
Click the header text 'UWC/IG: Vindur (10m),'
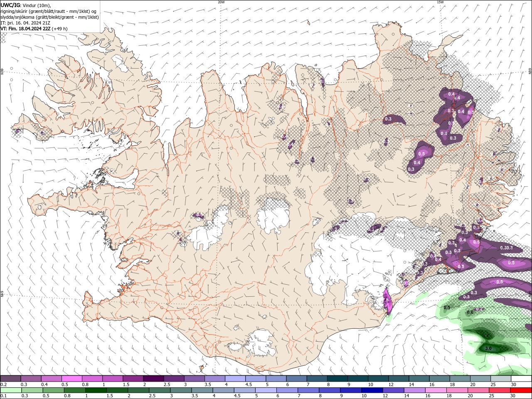(26, 5)
